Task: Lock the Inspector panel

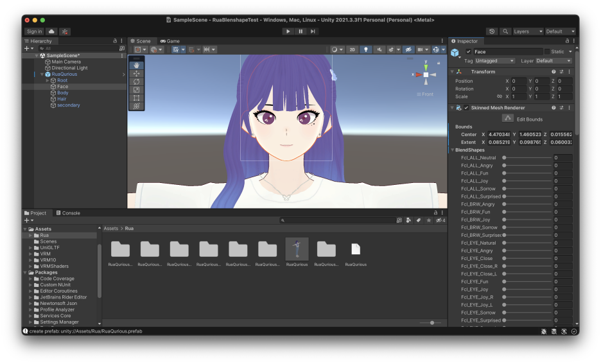Action: pos(567,41)
